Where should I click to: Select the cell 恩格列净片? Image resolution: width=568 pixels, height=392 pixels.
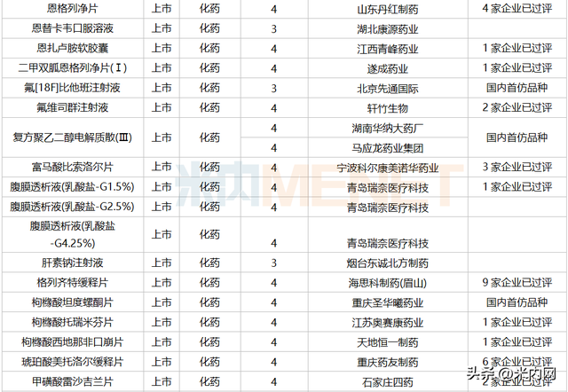(x=73, y=8)
